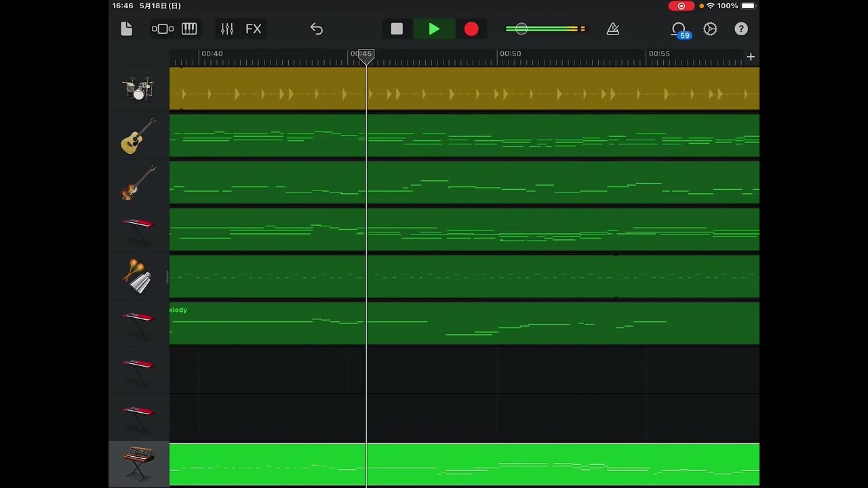This screenshot has width=868, height=488.
Task: Stop playback with square button
Action: [x=397, y=28]
